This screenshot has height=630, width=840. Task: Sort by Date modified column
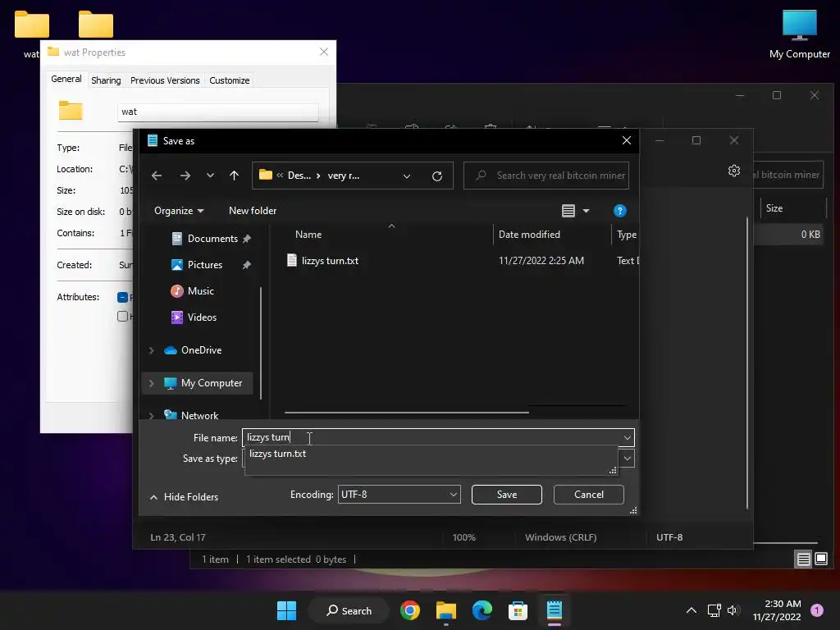(x=529, y=234)
